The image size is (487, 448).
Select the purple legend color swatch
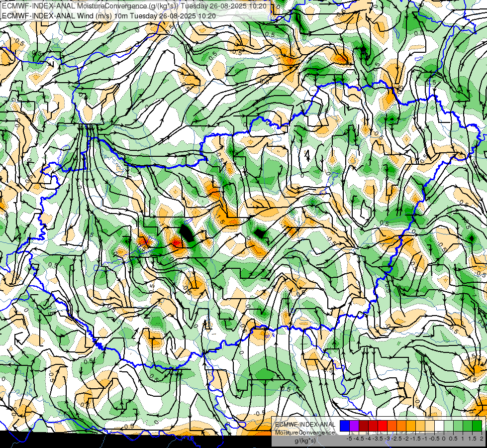(354, 426)
